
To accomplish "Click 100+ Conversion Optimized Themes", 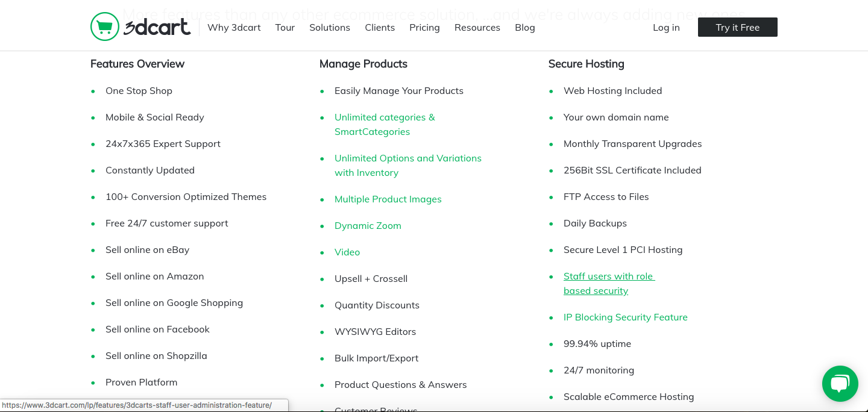I will point(186,197).
